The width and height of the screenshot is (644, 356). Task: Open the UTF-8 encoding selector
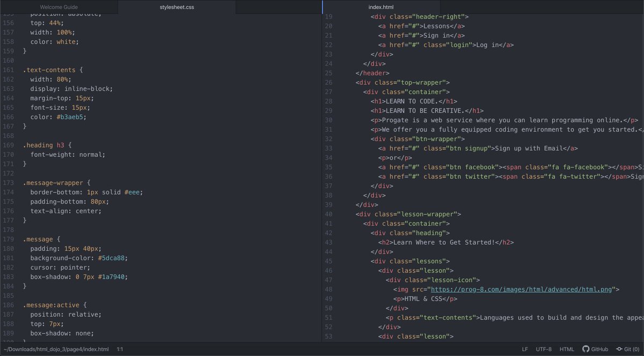pyautogui.click(x=544, y=349)
